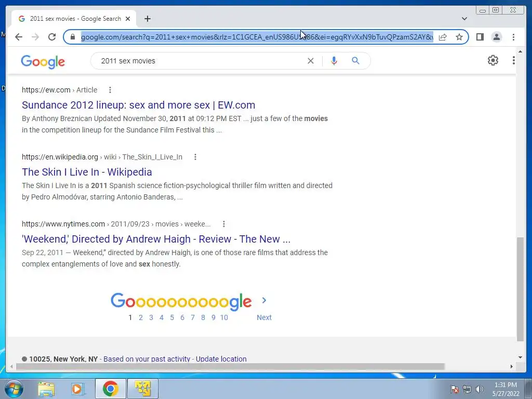Go to results page 7
Image resolution: width=532 pixels, height=399 pixels.
coord(193,317)
